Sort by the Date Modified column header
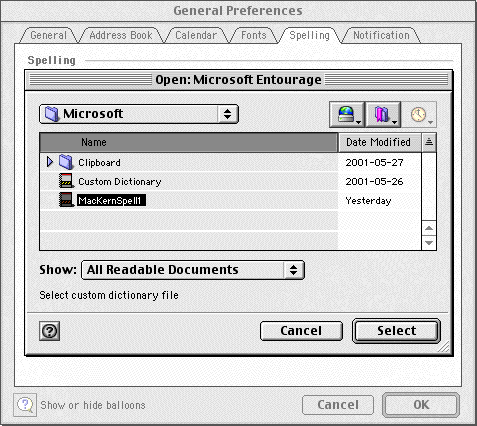This screenshot has height=426, width=477. point(380,142)
